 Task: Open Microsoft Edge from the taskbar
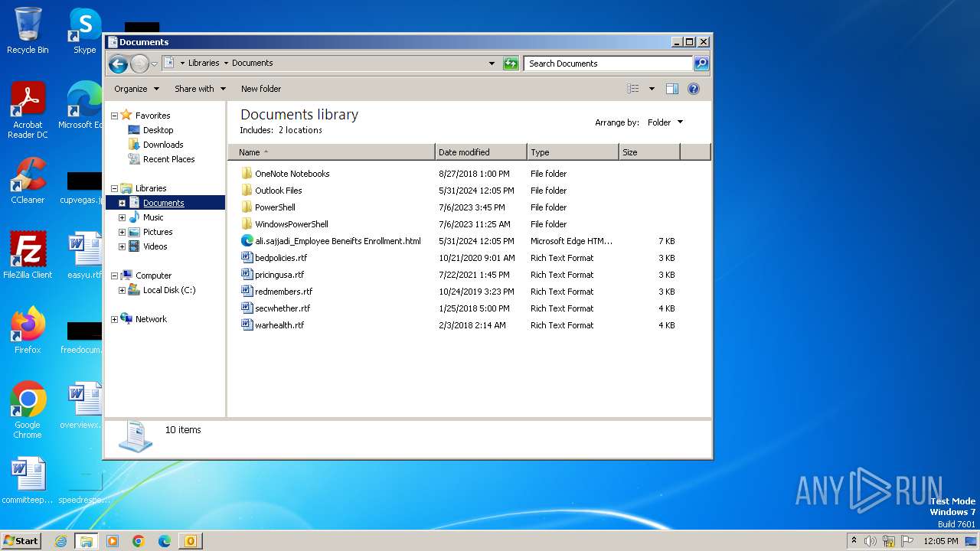(x=164, y=541)
